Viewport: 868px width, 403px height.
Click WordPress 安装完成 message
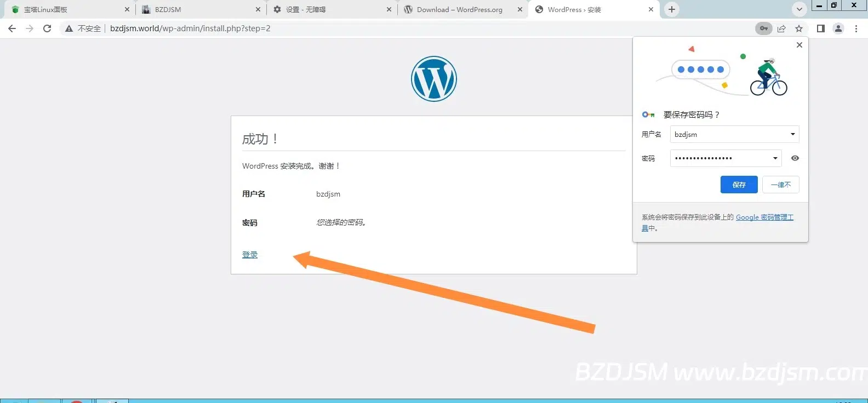291,166
